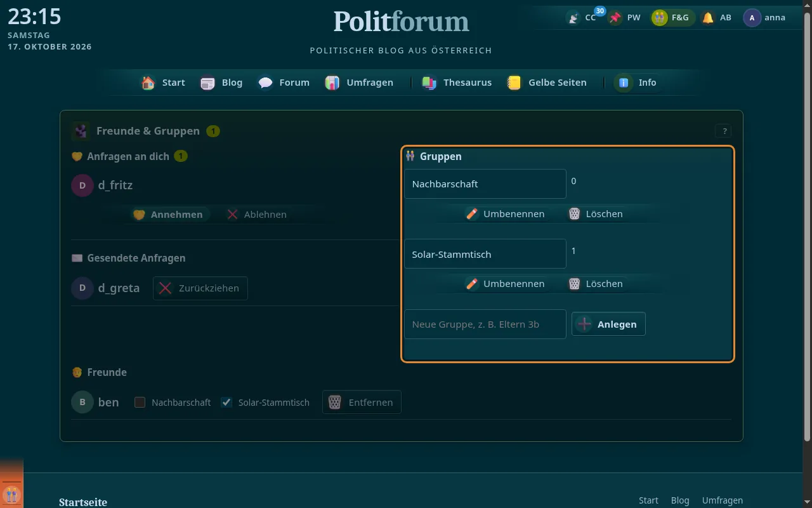Withdraw d_greta request with Zurückziehen

200,288
